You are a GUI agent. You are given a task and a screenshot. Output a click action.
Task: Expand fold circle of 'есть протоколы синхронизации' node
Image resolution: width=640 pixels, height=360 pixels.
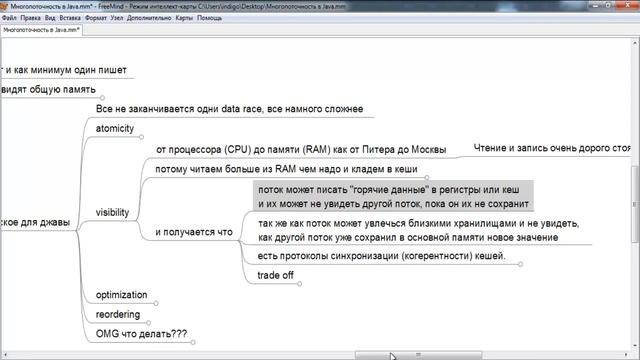(x=520, y=264)
